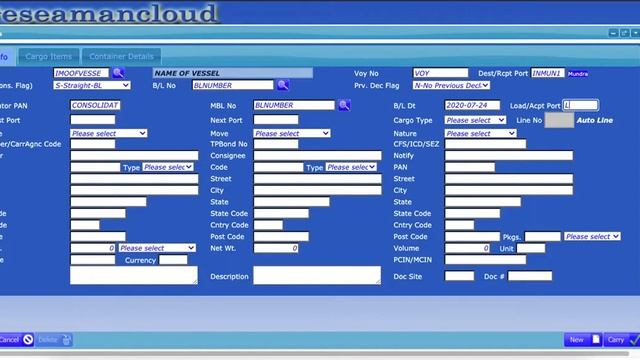640x360 pixels.
Task: Expand the S-Straight-BL dropdown
Action: pos(92,85)
